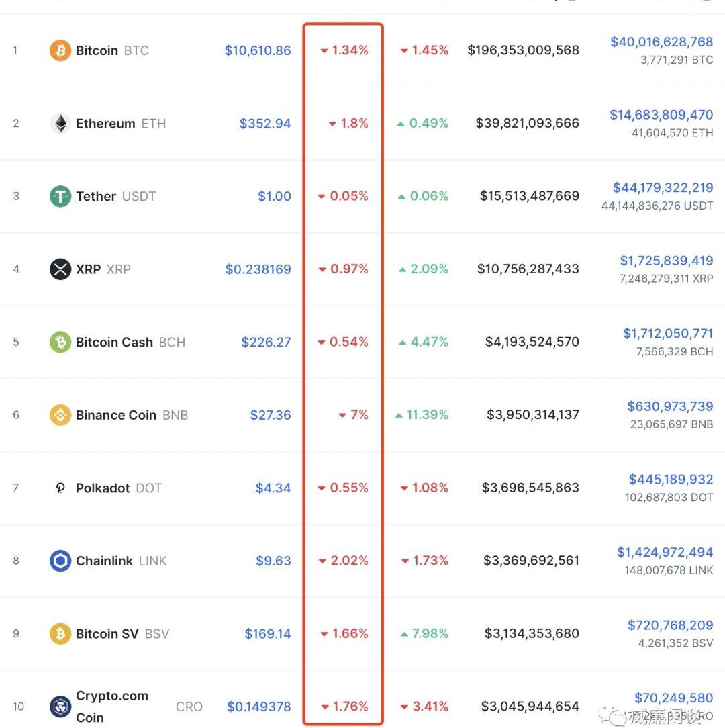The height and width of the screenshot is (728, 725).
Task: Click Bitcoin SV market cap $3,134,353,680
Action: pyautogui.click(x=532, y=633)
